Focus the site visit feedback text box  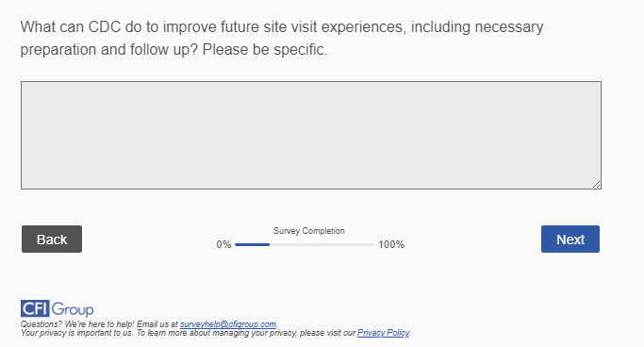coord(311,135)
